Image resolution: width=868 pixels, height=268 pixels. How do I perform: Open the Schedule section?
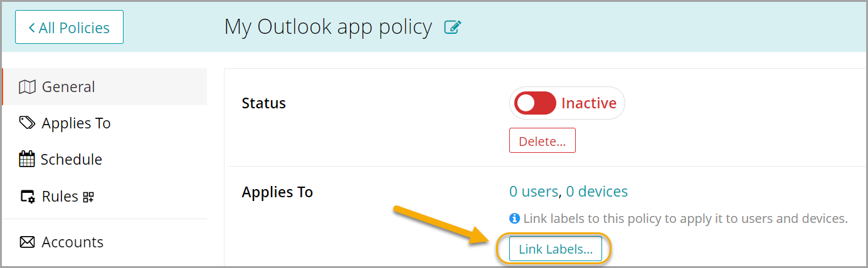(71, 160)
